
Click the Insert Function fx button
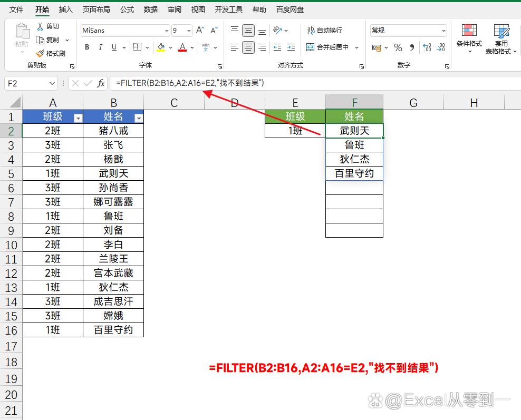(101, 83)
